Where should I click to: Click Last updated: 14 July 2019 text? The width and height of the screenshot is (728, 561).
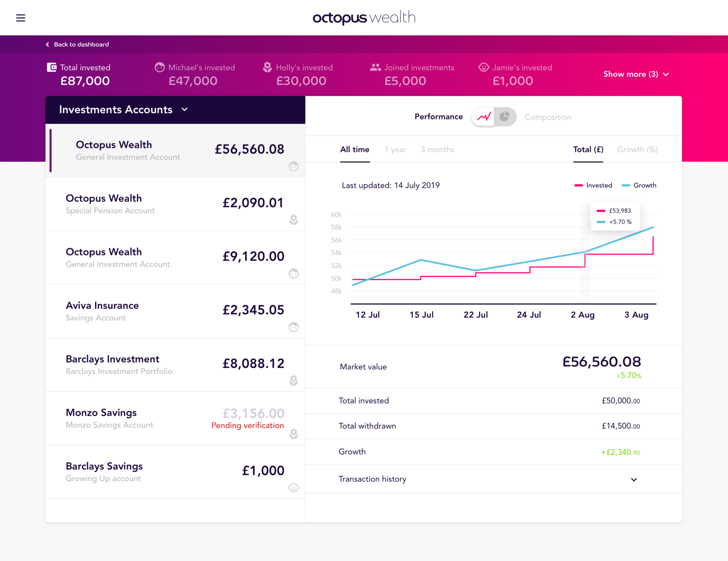[x=391, y=185]
